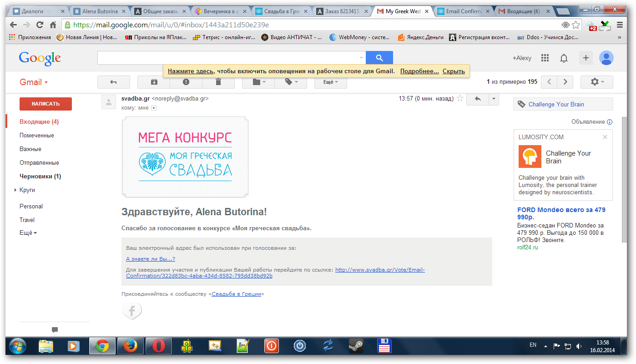Image resolution: width=636 pixels, height=364 pixels.
Task: Click the back to inbox arrow button
Action: (x=114, y=82)
